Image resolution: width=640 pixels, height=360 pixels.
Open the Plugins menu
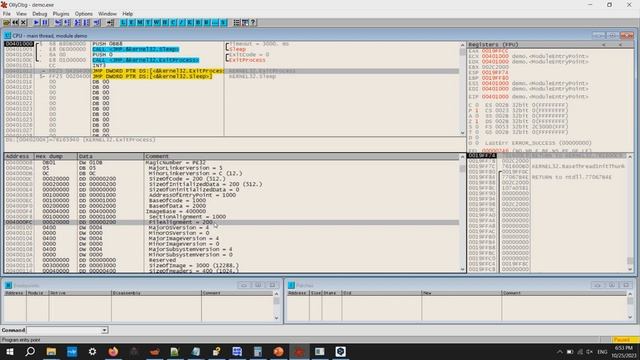point(61,13)
